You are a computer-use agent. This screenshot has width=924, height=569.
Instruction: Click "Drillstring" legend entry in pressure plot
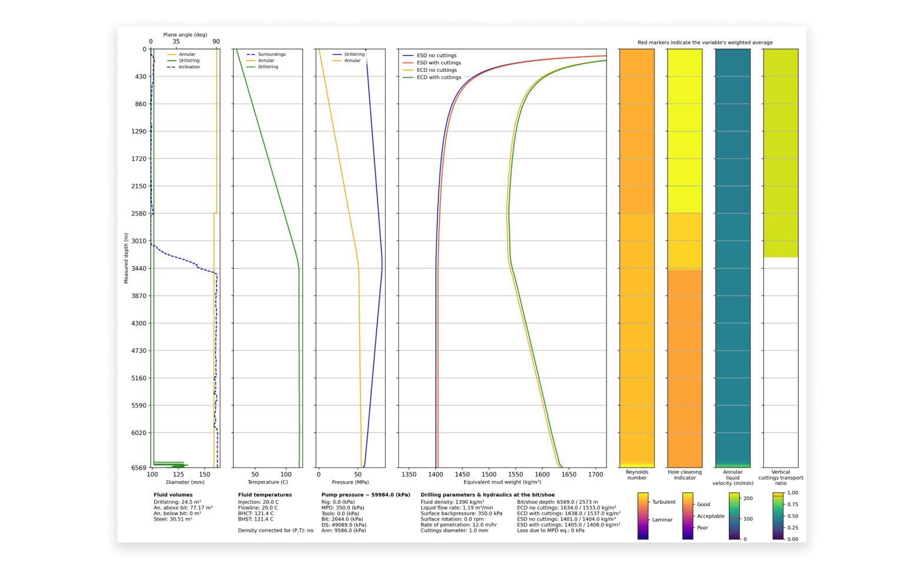(354, 54)
